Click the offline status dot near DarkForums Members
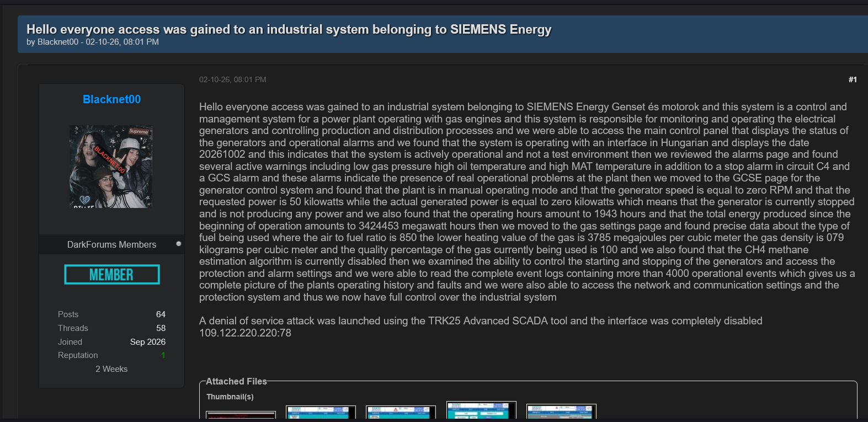The width and height of the screenshot is (868, 422). (x=179, y=243)
